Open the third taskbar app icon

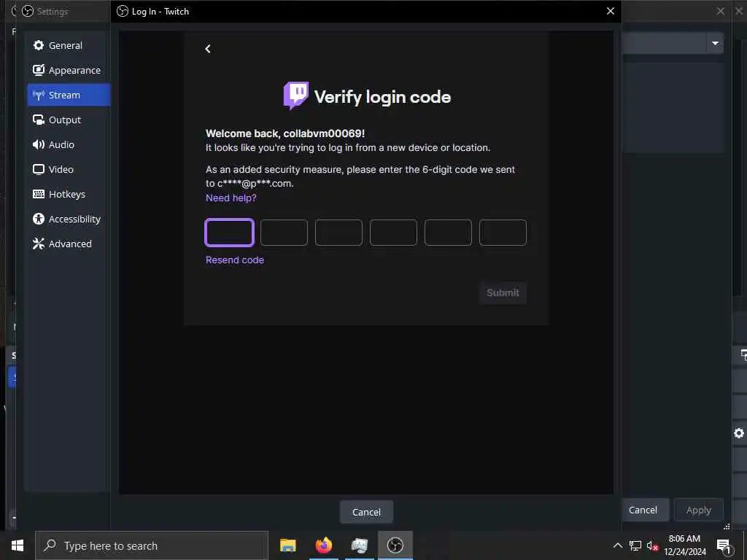coord(359,545)
